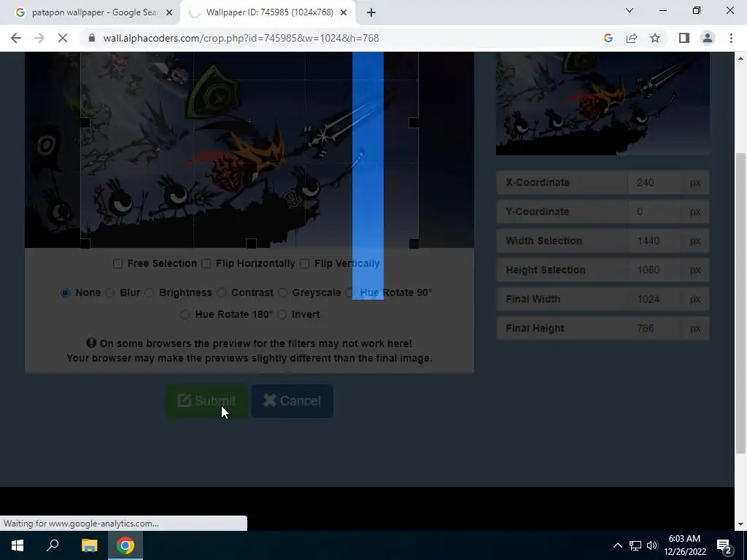
Task: Open Chrome's three-dot menu
Action: (x=731, y=38)
